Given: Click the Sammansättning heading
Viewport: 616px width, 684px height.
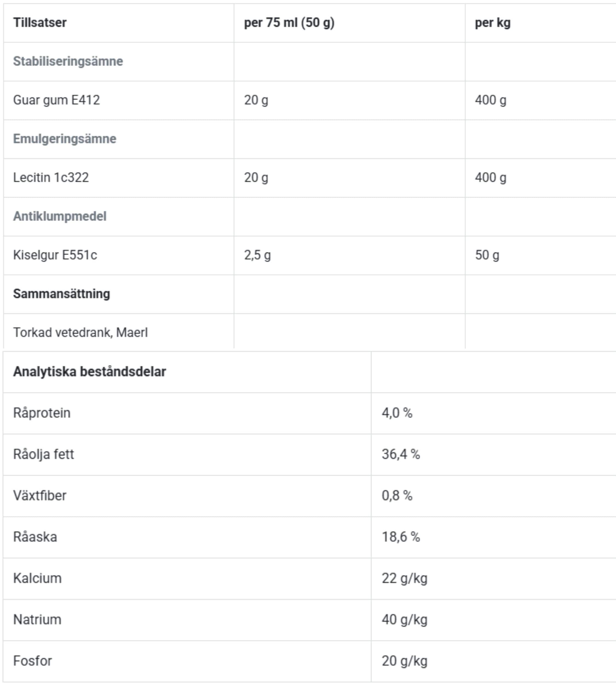Looking at the screenshot, I should click(x=61, y=294).
